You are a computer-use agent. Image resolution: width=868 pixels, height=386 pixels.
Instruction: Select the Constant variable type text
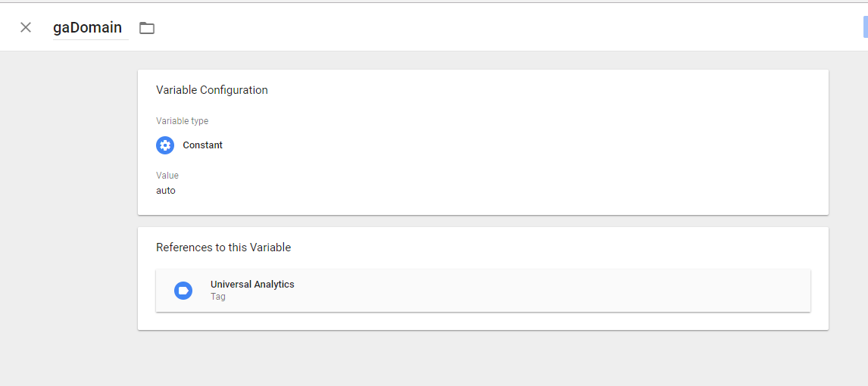tap(202, 145)
